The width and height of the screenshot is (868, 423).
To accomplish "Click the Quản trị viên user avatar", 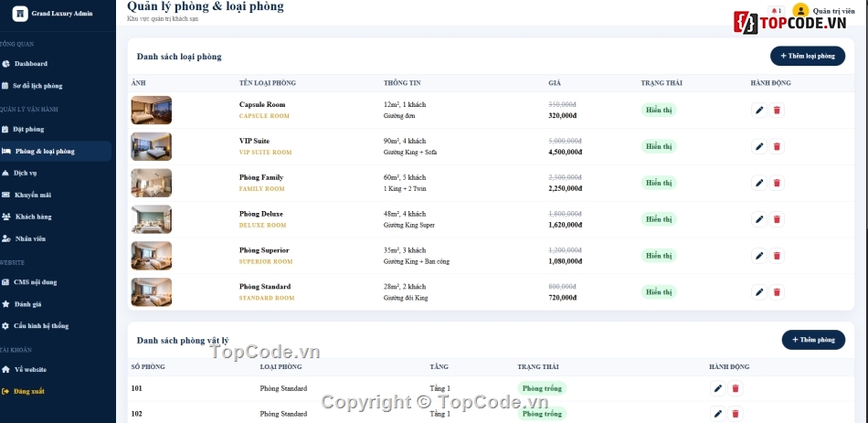I will click(x=800, y=11).
